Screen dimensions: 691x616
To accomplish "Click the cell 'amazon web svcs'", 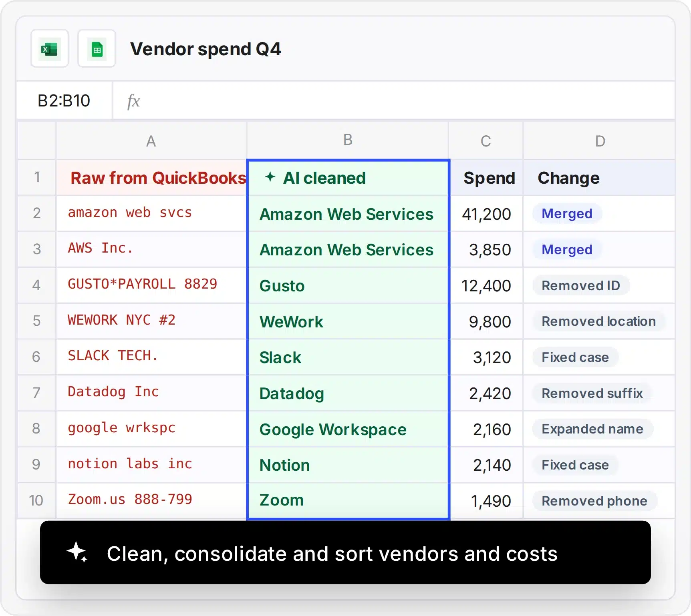I will (x=151, y=213).
